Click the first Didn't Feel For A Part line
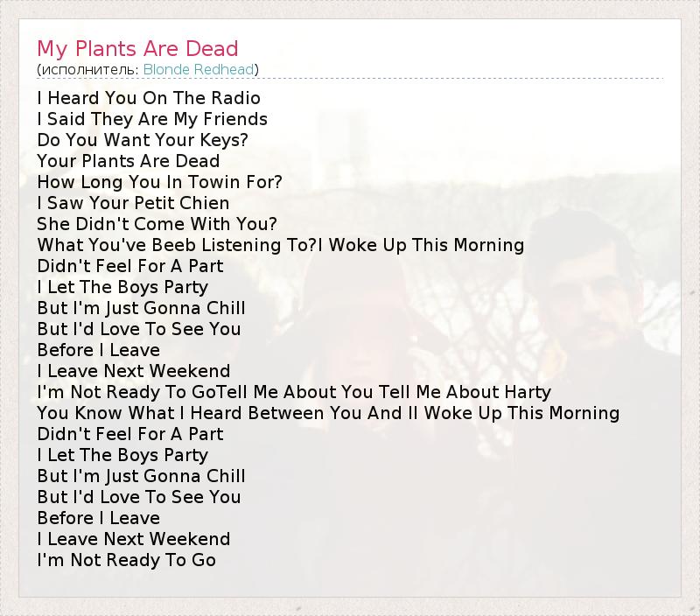 (130, 266)
